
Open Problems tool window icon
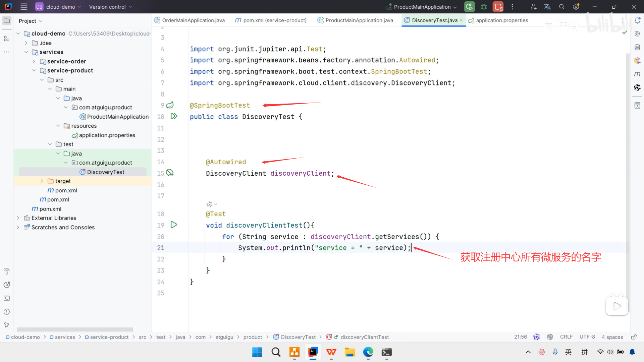tap(6, 312)
